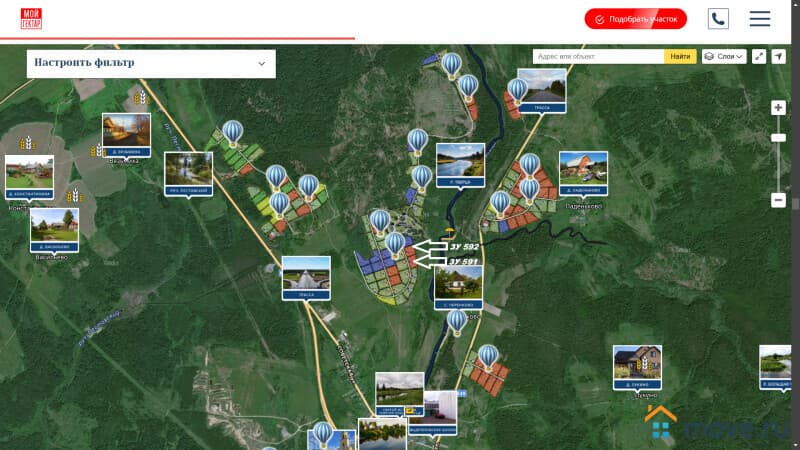Click the Подобрать участок button
This screenshot has height=450, width=800.
635,19
